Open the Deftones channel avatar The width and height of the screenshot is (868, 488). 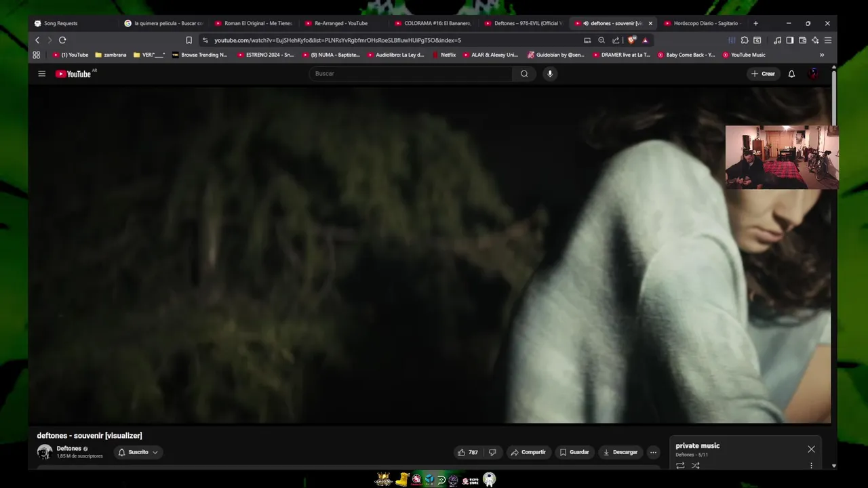click(45, 452)
